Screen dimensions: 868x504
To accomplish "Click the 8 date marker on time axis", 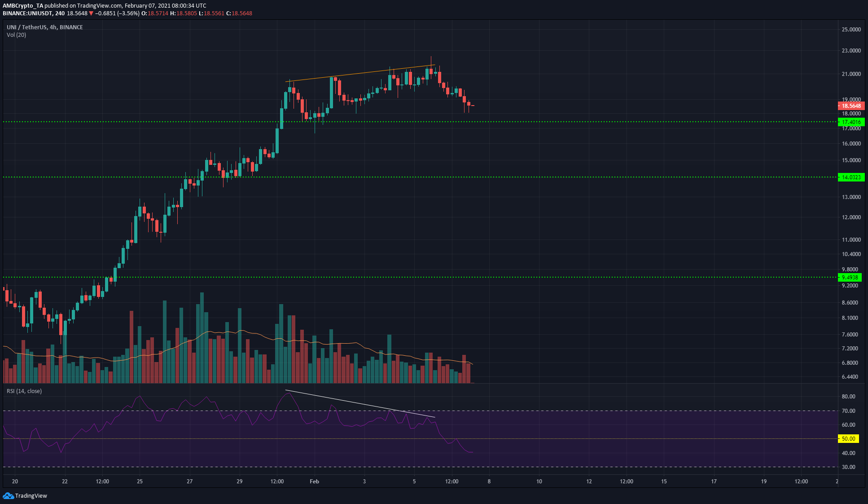I will (489, 482).
